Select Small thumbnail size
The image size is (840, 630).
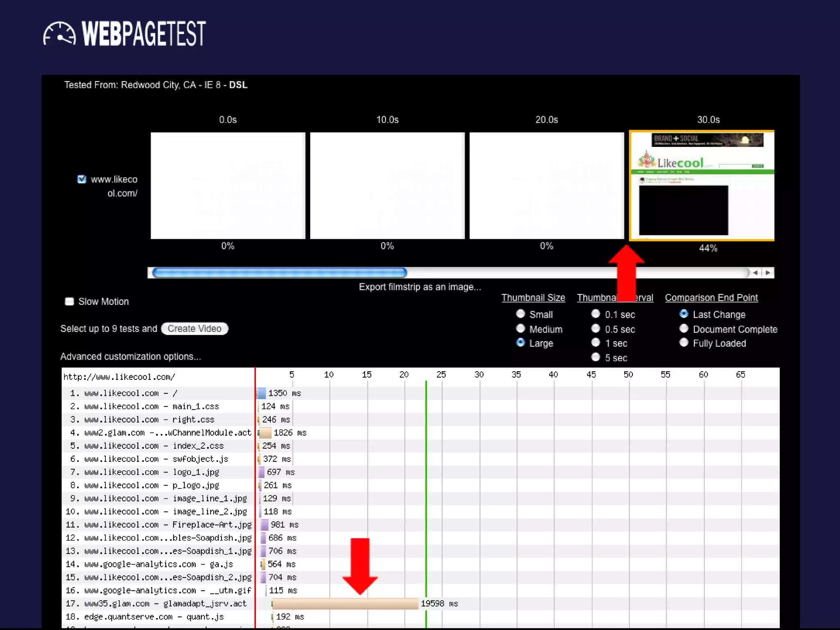[520, 314]
